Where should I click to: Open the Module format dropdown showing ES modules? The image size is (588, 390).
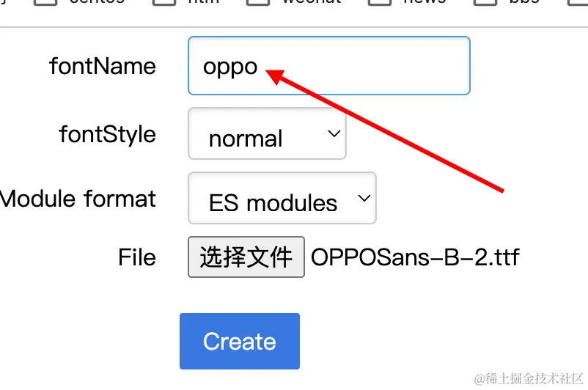[x=282, y=199]
